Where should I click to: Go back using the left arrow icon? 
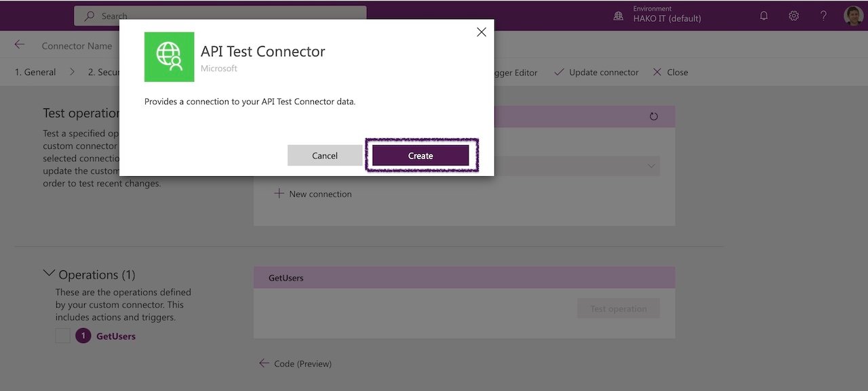click(20, 45)
